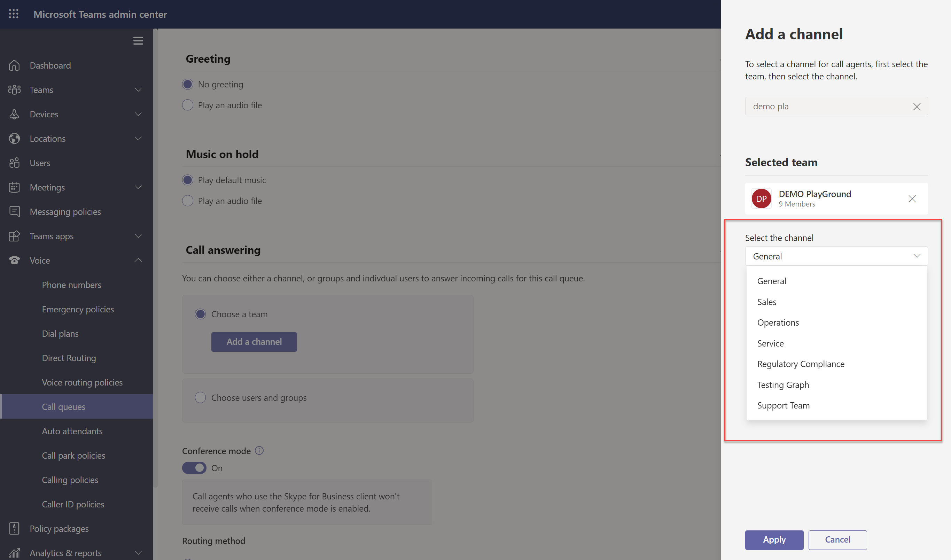Screen dimensions: 951x560
Task: Click the Cancel button
Action: (x=837, y=539)
